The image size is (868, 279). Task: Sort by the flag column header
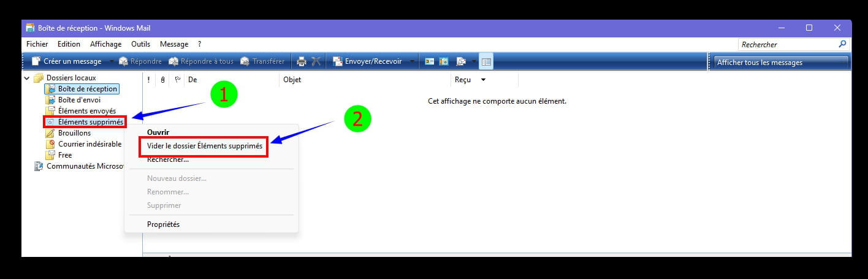(177, 80)
